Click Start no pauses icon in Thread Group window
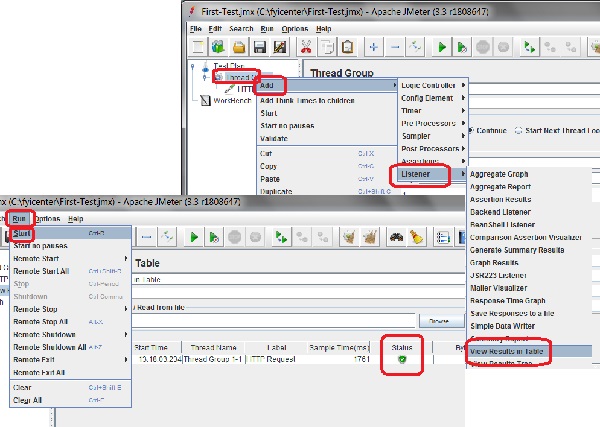The image size is (600, 427). (x=462, y=47)
